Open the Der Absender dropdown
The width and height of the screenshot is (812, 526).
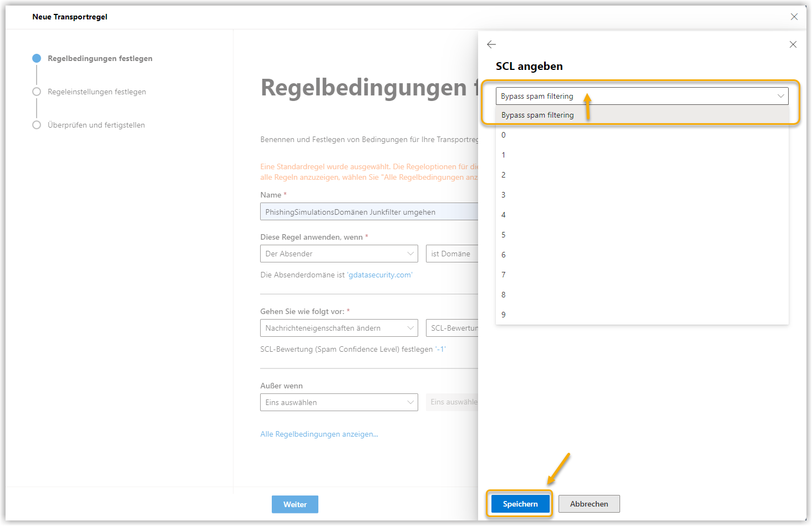(339, 254)
